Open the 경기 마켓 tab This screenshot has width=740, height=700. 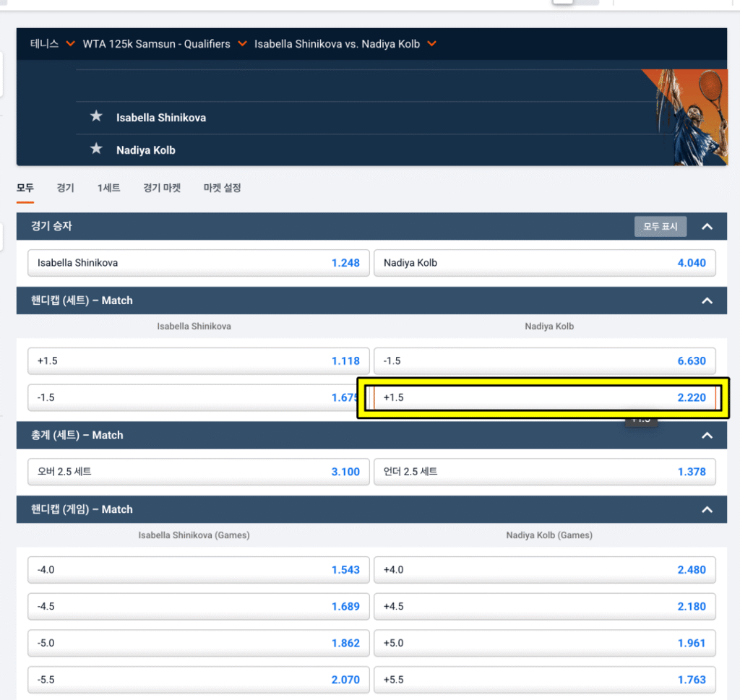[x=162, y=188]
